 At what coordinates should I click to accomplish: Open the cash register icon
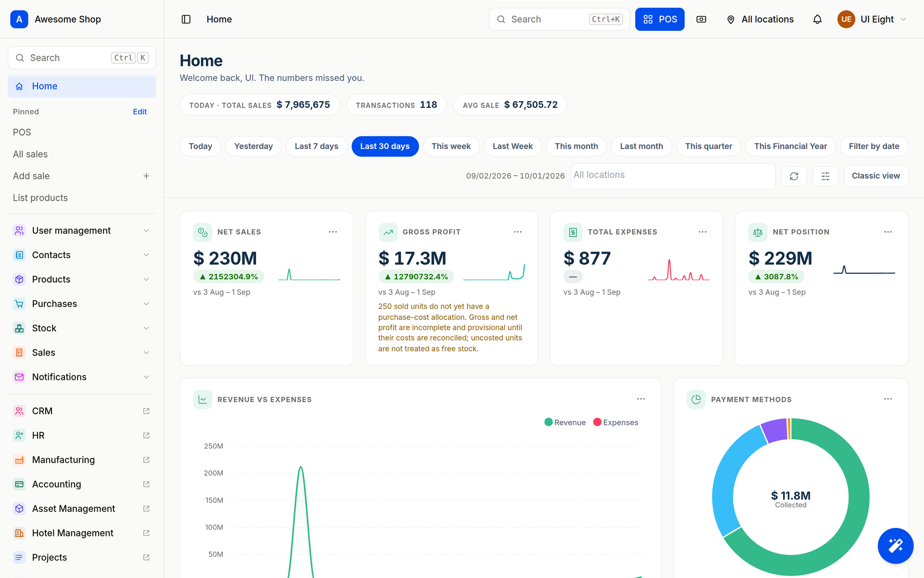click(701, 19)
